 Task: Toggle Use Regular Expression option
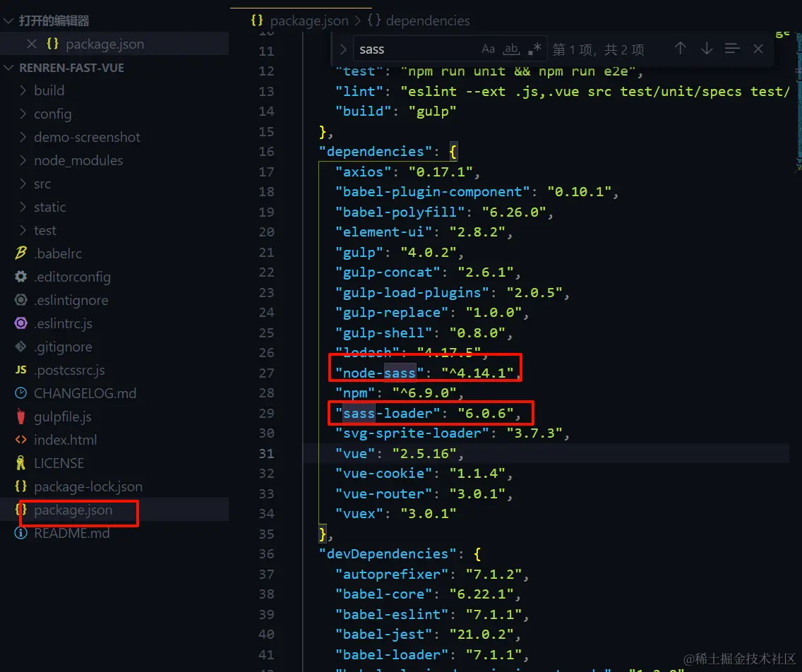click(534, 49)
